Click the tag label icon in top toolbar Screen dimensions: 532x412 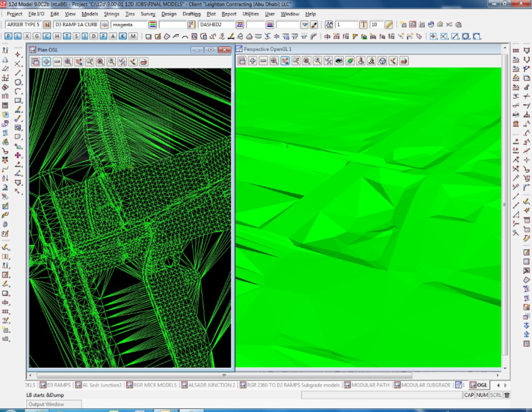(419, 37)
